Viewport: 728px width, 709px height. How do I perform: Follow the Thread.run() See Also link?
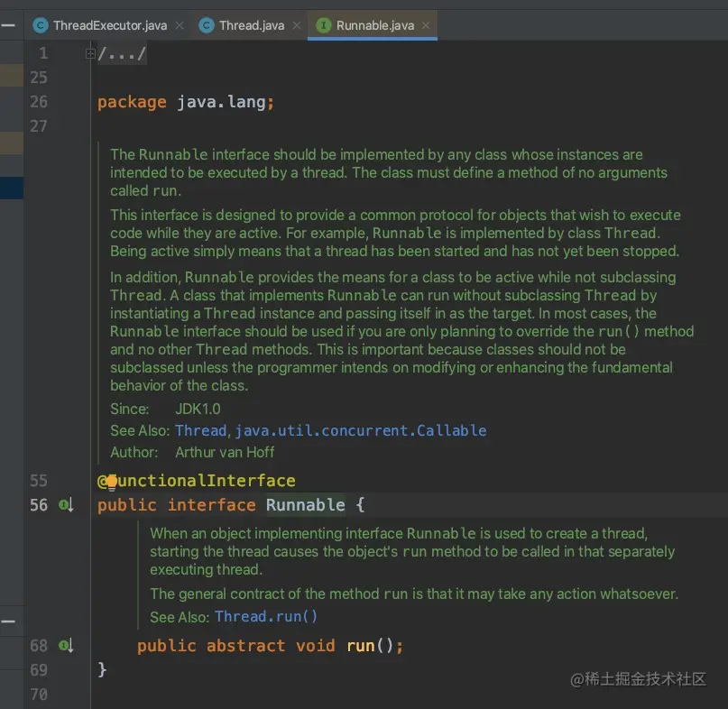266,617
